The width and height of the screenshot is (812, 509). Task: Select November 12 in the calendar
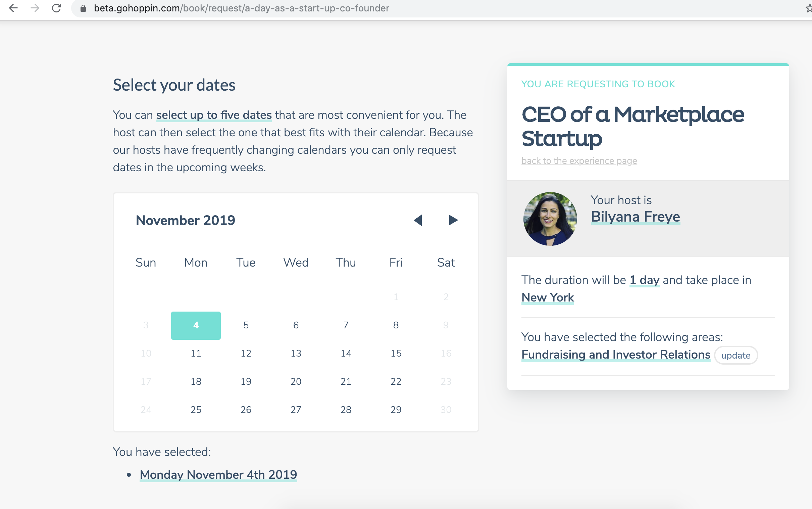point(246,353)
